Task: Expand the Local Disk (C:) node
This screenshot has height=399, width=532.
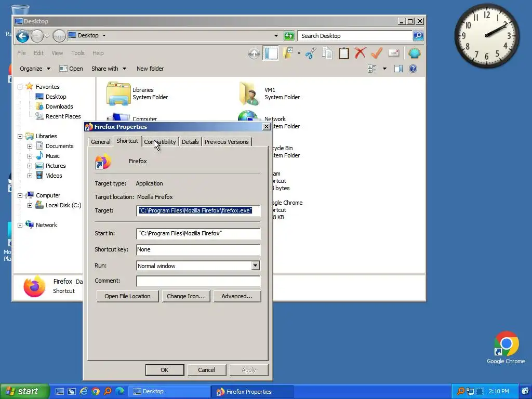Action: tap(30, 205)
